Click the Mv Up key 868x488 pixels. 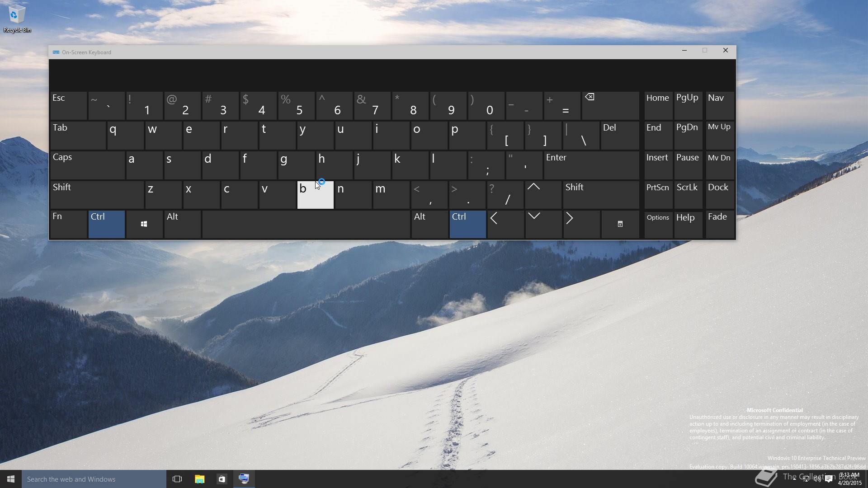point(720,135)
